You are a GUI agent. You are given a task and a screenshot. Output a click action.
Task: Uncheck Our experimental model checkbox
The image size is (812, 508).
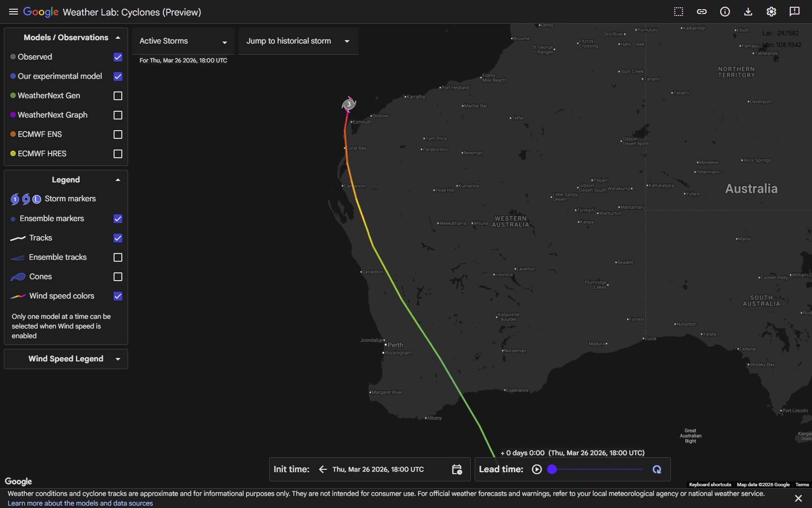point(118,76)
